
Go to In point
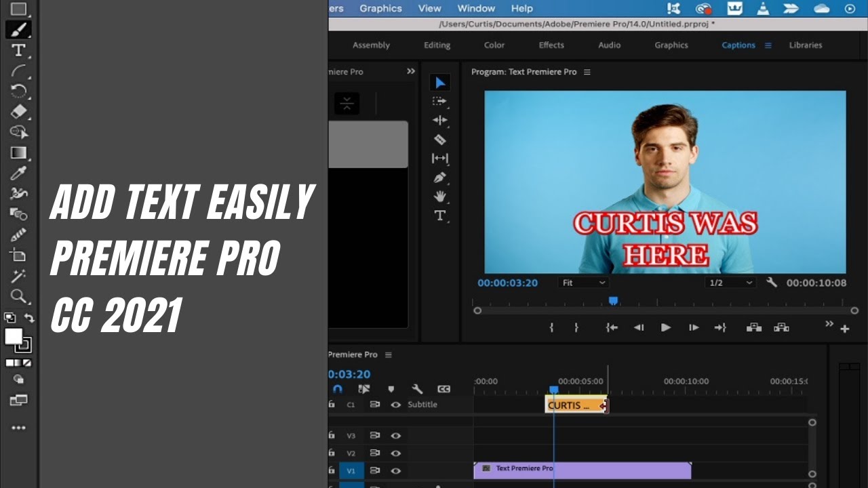612,327
